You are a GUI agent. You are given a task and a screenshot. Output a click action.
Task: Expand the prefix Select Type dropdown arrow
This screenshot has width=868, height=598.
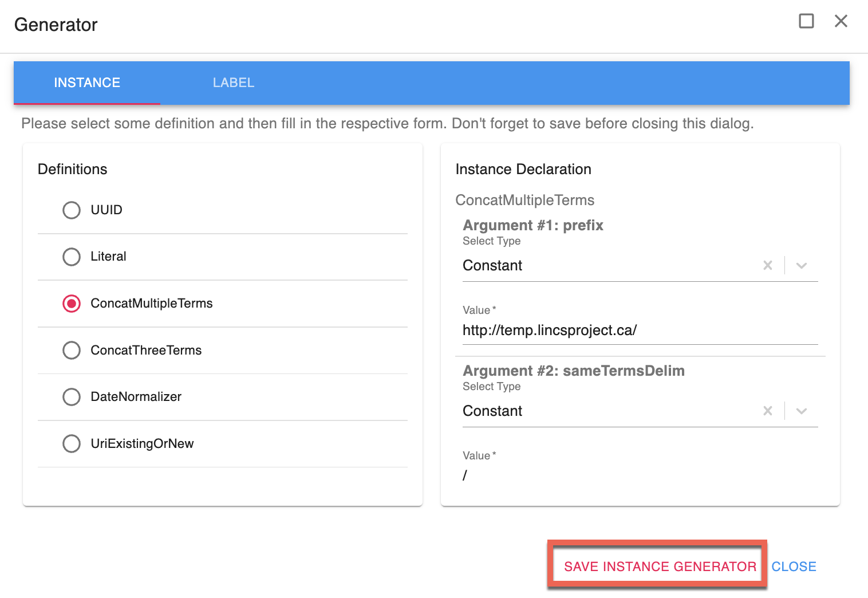802,265
